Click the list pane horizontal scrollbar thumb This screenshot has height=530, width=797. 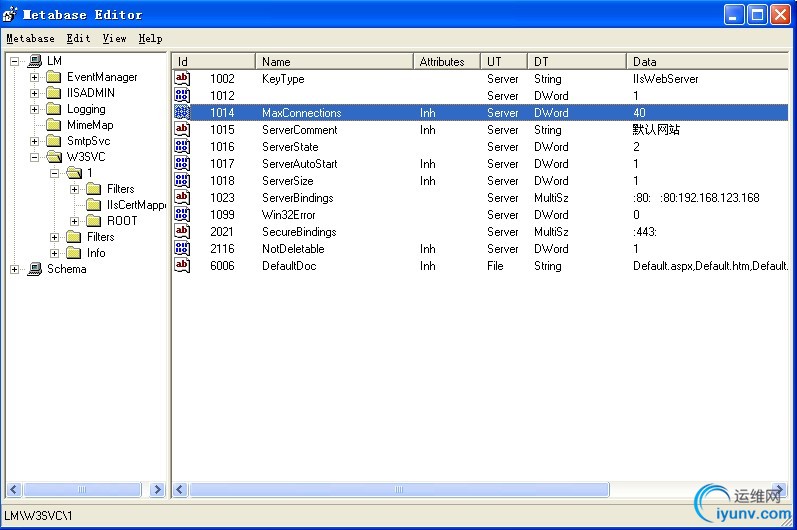[399, 489]
